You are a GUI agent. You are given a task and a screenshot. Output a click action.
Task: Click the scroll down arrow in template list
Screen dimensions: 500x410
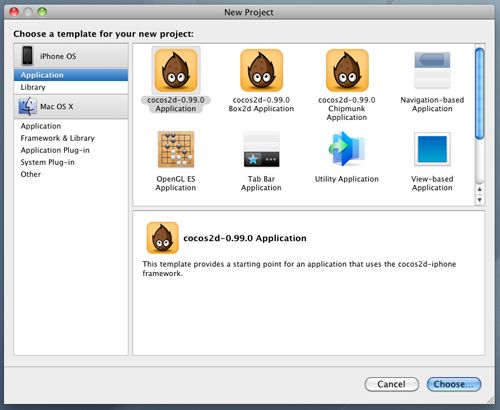(x=480, y=199)
